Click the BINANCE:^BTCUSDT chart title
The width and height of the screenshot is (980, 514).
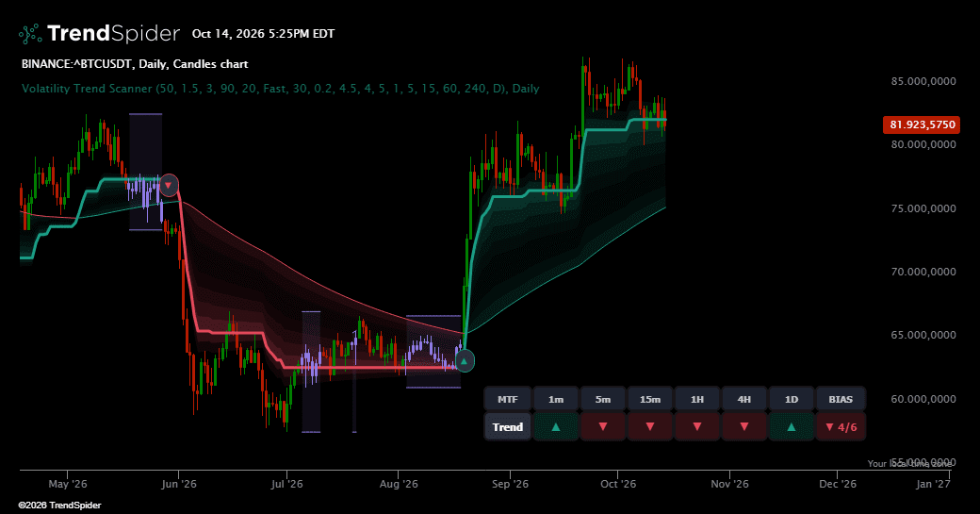click(x=135, y=64)
